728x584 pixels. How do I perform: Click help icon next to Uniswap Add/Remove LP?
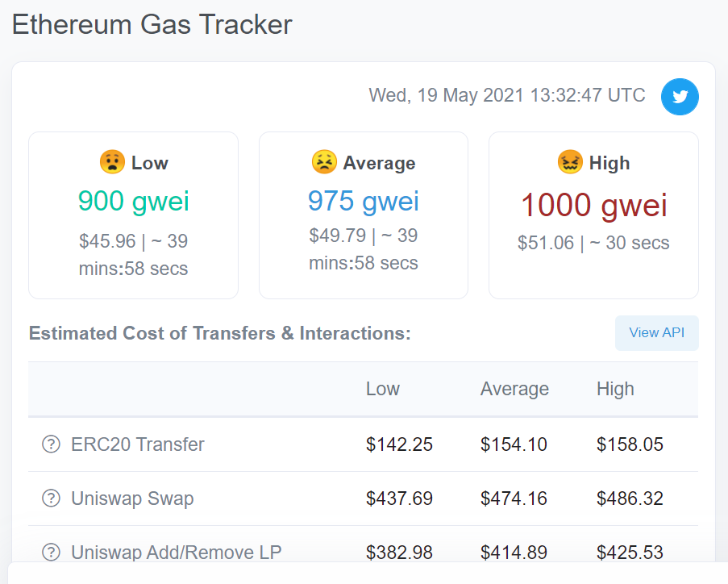(51, 552)
